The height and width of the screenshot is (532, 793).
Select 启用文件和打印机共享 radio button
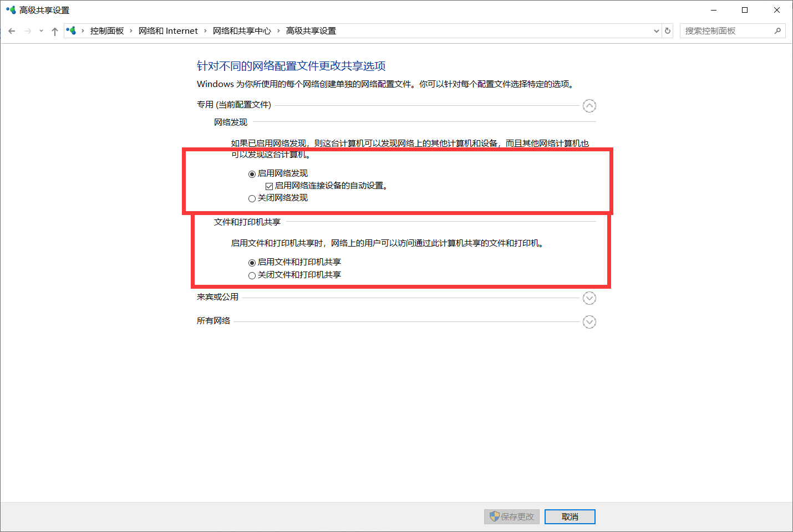[x=252, y=263]
